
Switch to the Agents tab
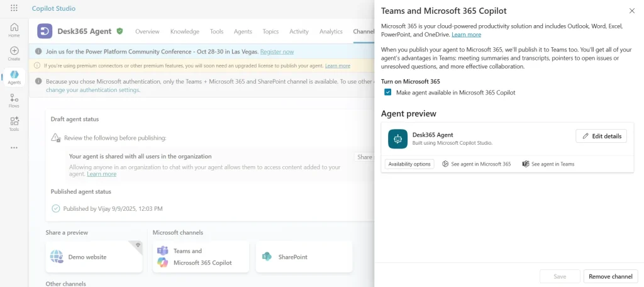243,31
